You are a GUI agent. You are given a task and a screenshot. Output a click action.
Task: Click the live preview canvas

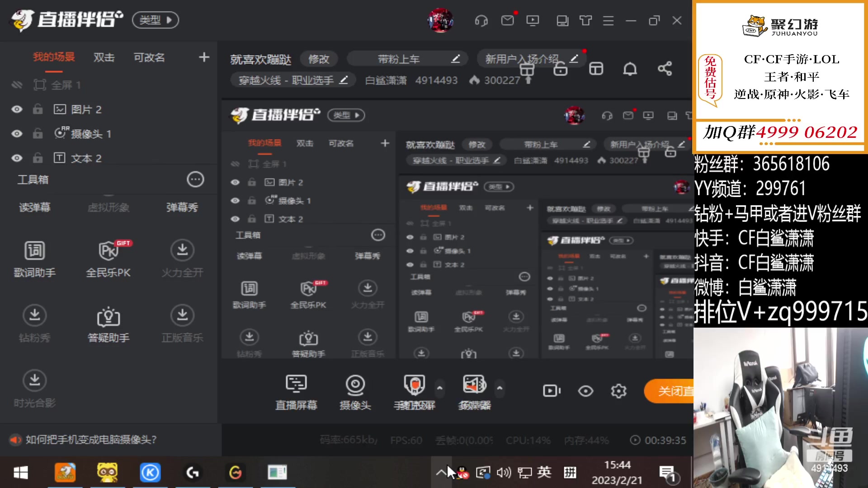458,230
